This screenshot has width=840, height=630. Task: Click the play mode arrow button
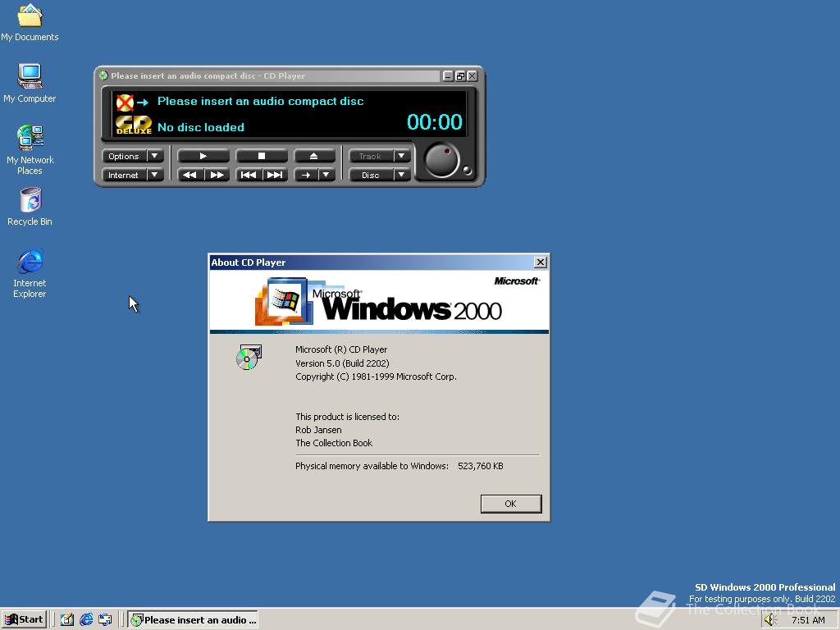click(306, 175)
